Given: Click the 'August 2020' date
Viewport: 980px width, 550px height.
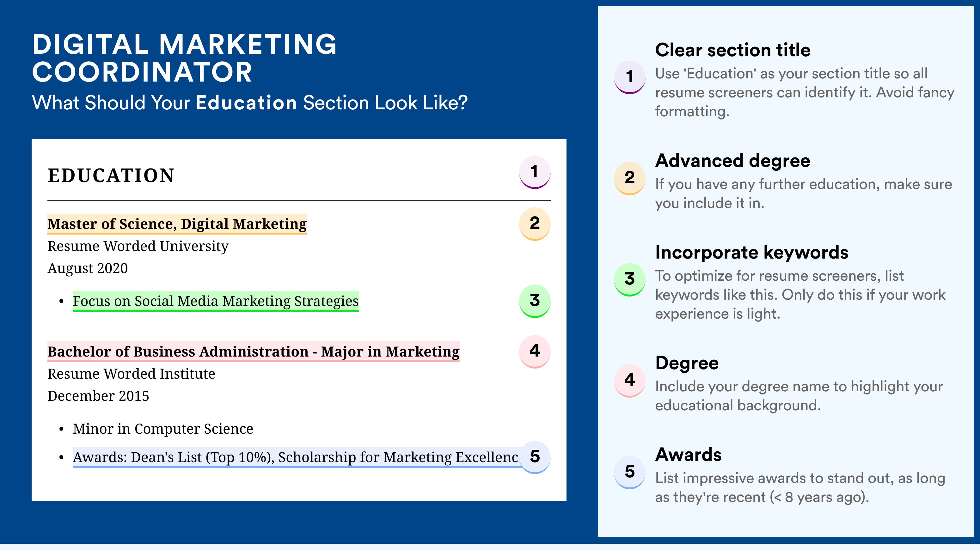Looking at the screenshot, I should pos(88,269).
